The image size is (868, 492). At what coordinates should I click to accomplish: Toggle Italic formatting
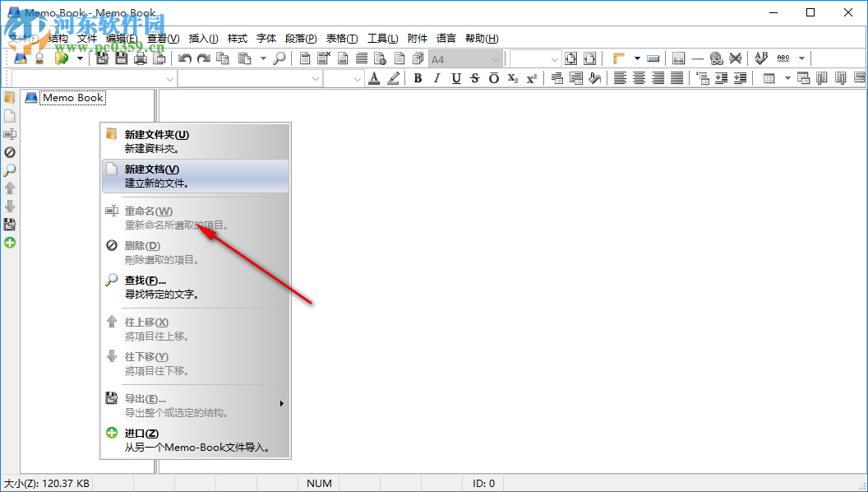pos(436,78)
